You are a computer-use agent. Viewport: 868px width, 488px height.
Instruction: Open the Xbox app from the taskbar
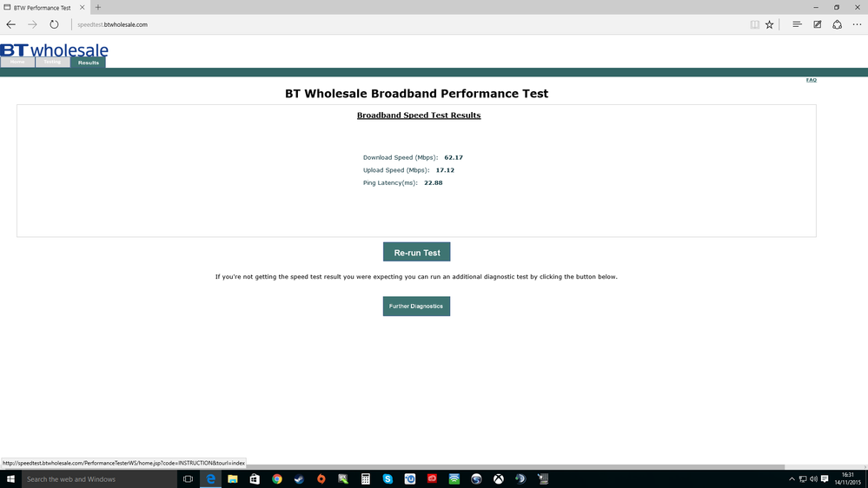[498, 479]
